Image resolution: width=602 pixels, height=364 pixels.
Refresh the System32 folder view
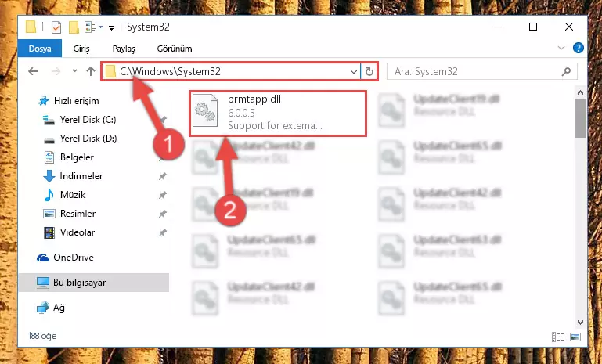pyautogui.click(x=369, y=71)
